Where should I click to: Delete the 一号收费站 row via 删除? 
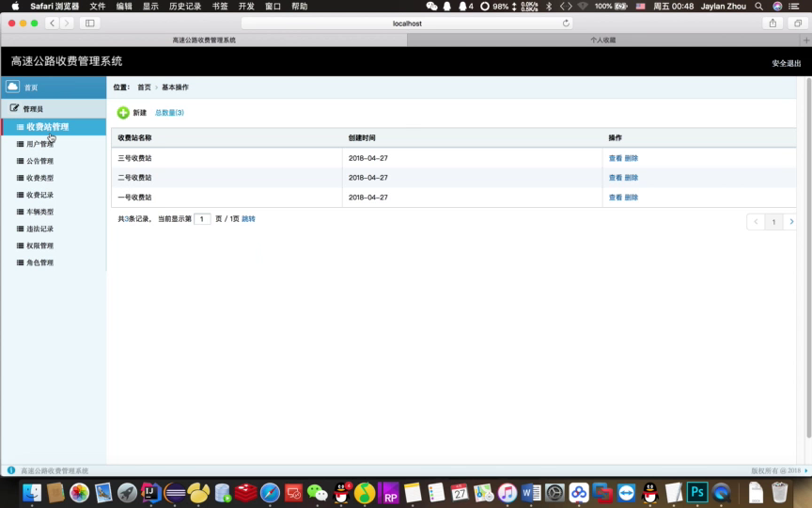(632, 198)
